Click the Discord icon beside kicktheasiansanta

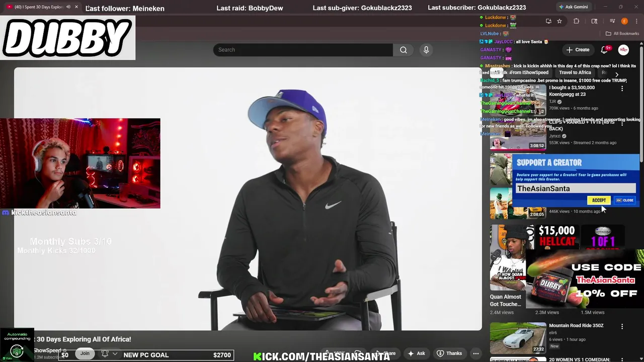tap(5, 213)
